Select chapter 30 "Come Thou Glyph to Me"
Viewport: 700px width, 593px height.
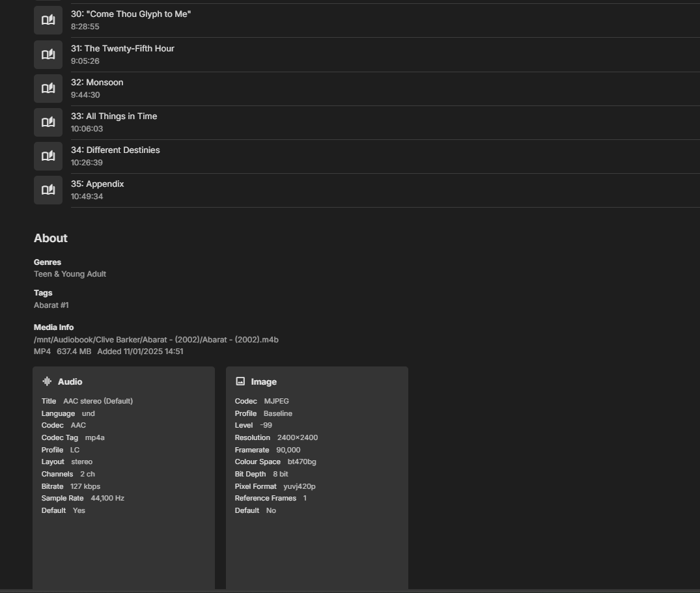click(132, 14)
